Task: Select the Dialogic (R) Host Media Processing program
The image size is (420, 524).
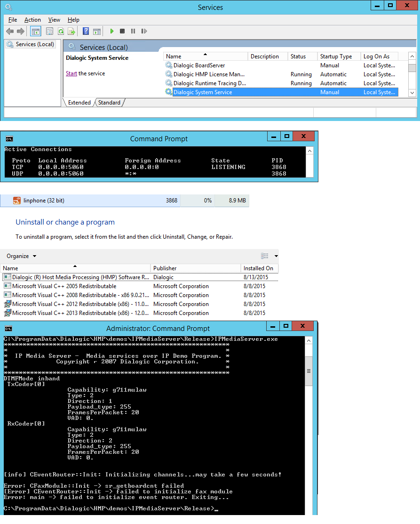Action: 140,277
